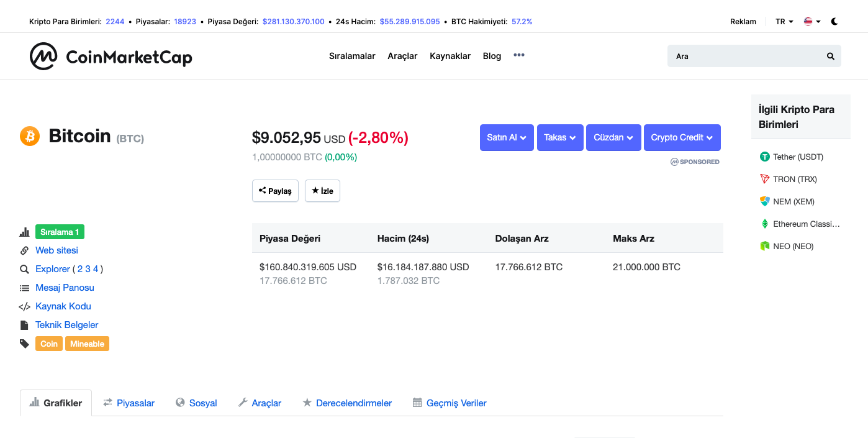Image resolution: width=868 pixels, height=438 pixels.
Task: Switch to the Derecelendirmeler tab
Action: (x=347, y=403)
